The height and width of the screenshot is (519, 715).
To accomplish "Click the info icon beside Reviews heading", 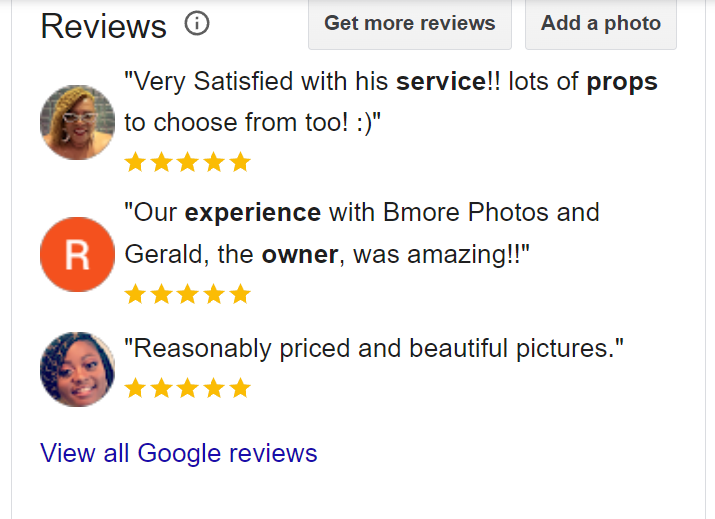I will (197, 23).
